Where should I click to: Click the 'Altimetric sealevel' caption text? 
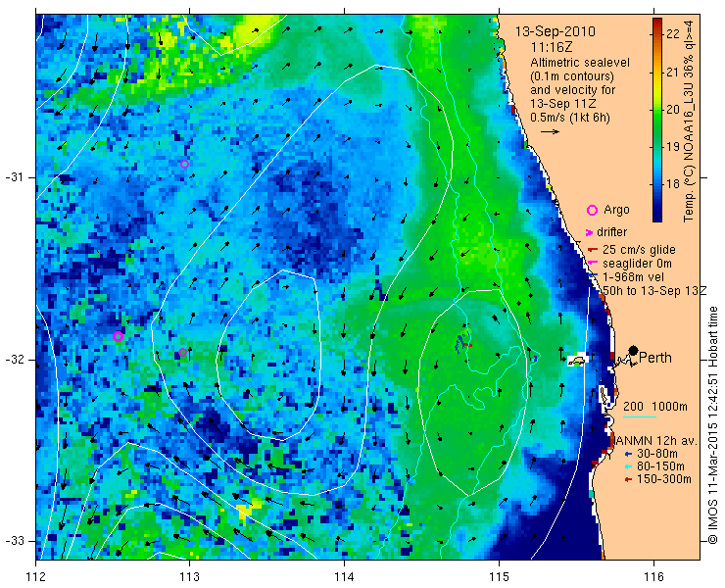pyautogui.click(x=580, y=62)
